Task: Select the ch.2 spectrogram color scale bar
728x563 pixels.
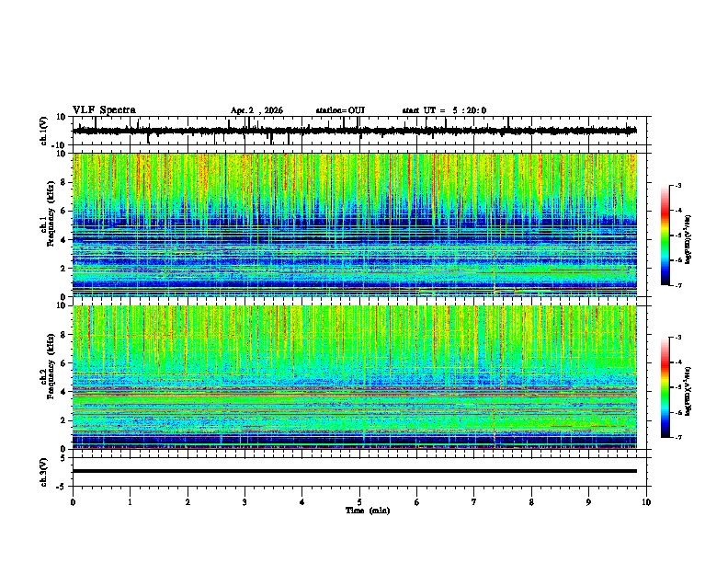Action: pyautogui.click(x=665, y=387)
